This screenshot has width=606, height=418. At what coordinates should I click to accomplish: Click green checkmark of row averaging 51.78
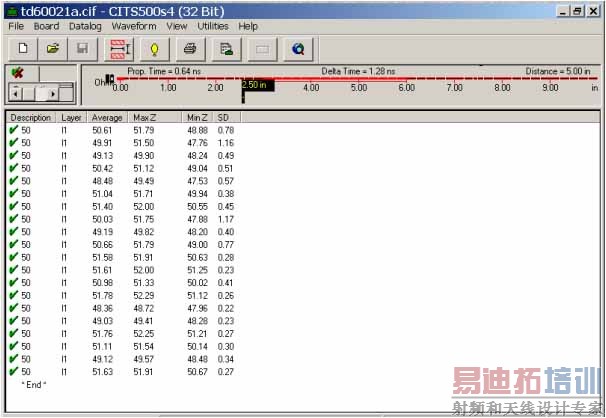tap(14, 295)
